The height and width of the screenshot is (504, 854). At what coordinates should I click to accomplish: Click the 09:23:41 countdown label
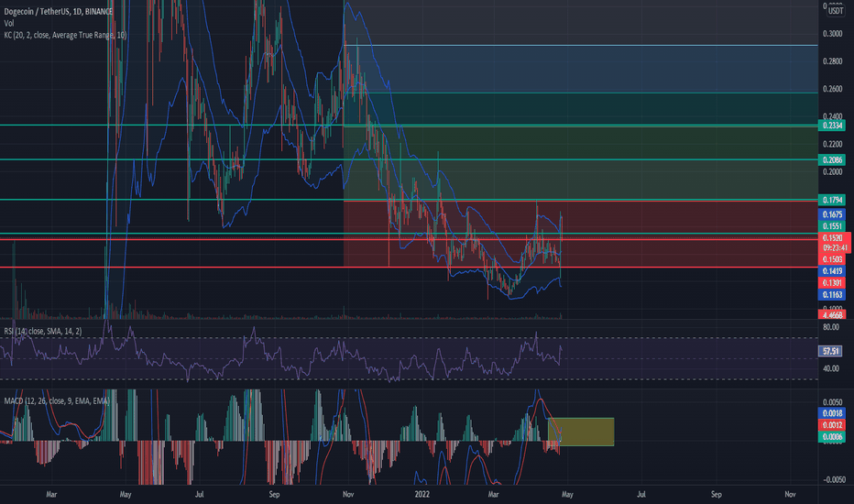(835, 248)
